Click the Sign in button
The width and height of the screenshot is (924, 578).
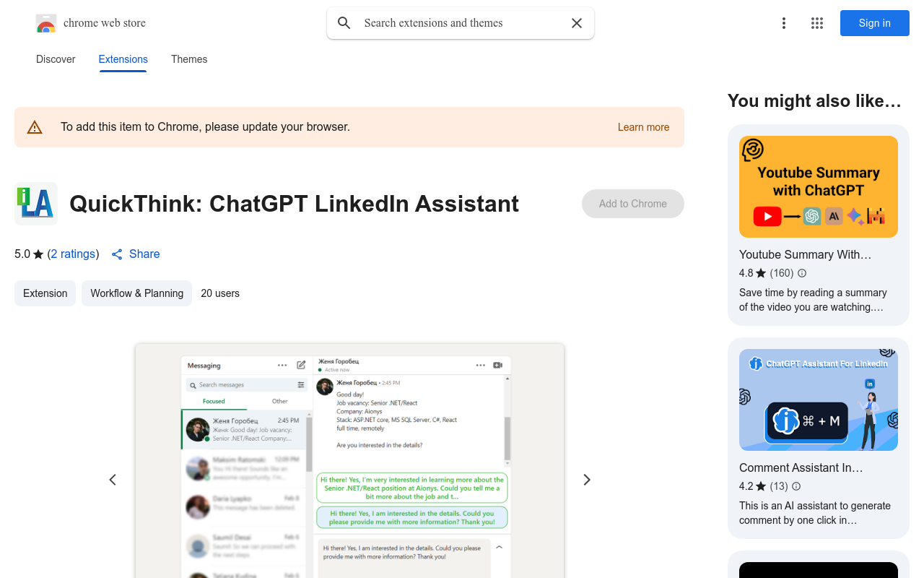(875, 23)
